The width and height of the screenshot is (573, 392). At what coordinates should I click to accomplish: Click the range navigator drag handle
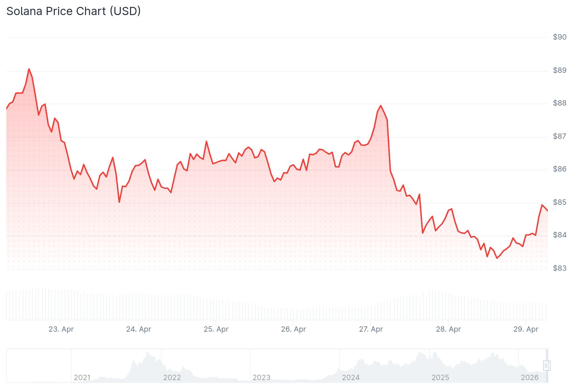[546, 365]
